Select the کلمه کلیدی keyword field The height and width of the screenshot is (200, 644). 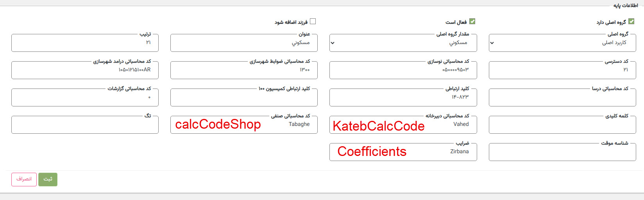562,125
